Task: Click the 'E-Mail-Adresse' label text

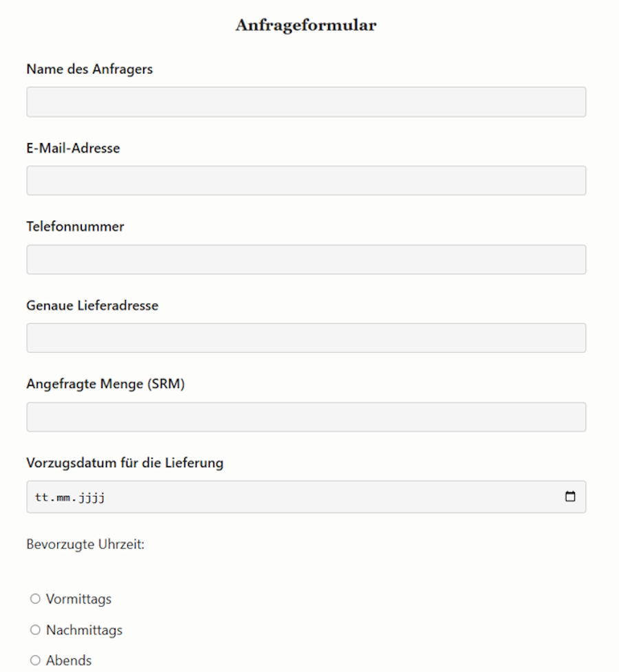Action: click(x=73, y=148)
